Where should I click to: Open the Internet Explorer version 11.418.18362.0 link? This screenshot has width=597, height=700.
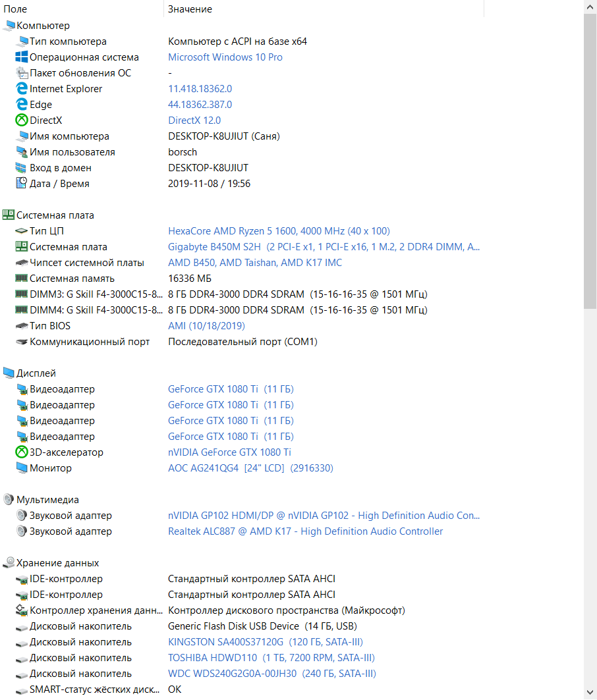click(x=200, y=89)
